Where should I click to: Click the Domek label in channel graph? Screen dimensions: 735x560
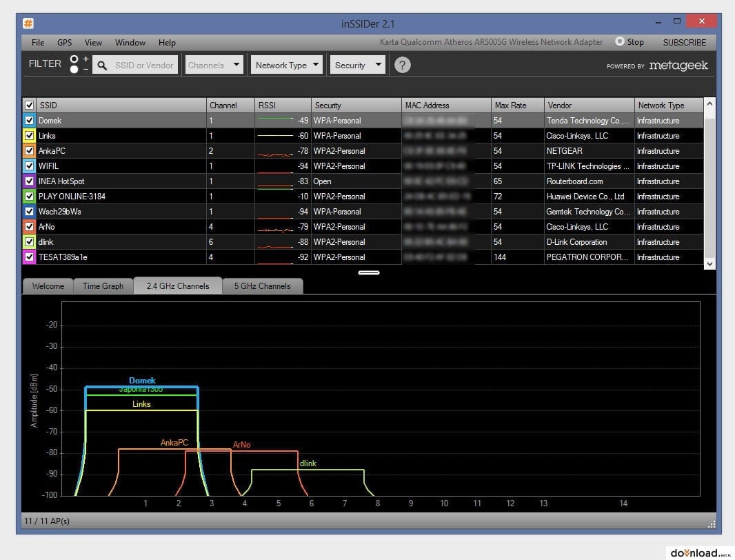142,381
